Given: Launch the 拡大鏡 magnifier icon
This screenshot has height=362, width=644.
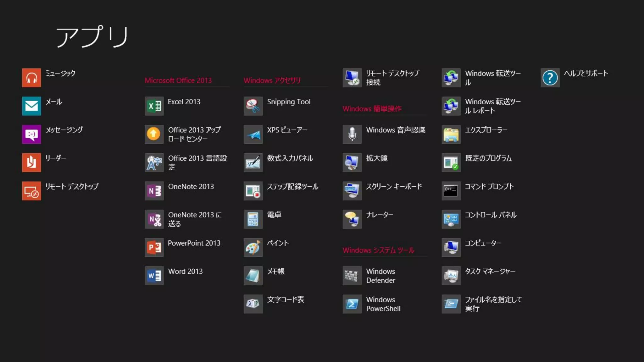Looking at the screenshot, I should coord(352,162).
